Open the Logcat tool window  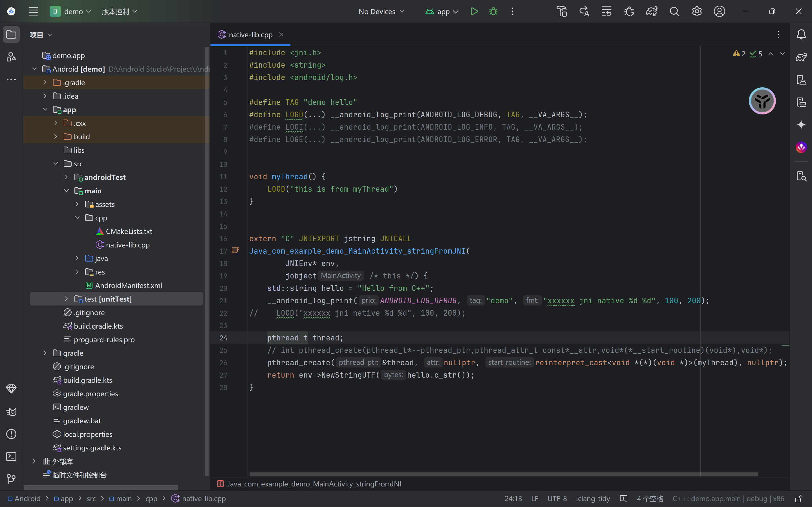click(11, 411)
